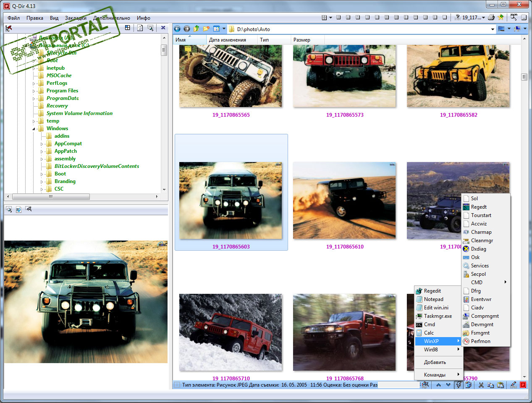Viewport: 532px width, 403px height.
Task: Click the cut scissors icon in status bar
Action: [x=481, y=385]
